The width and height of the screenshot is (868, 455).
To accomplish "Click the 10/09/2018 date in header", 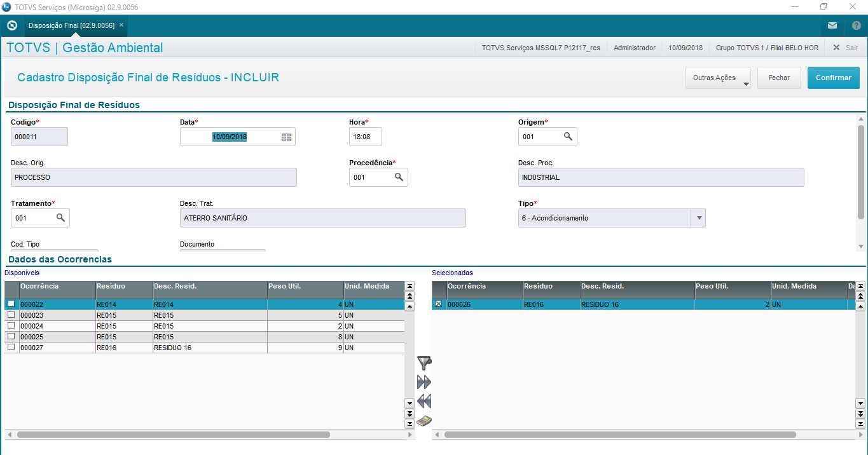I will [685, 48].
